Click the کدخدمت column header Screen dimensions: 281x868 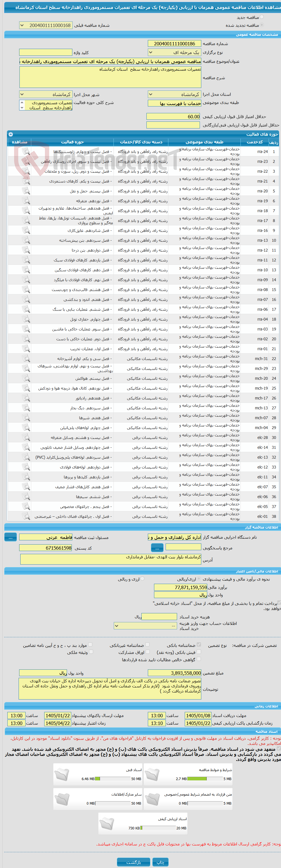(x=254, y=142)
